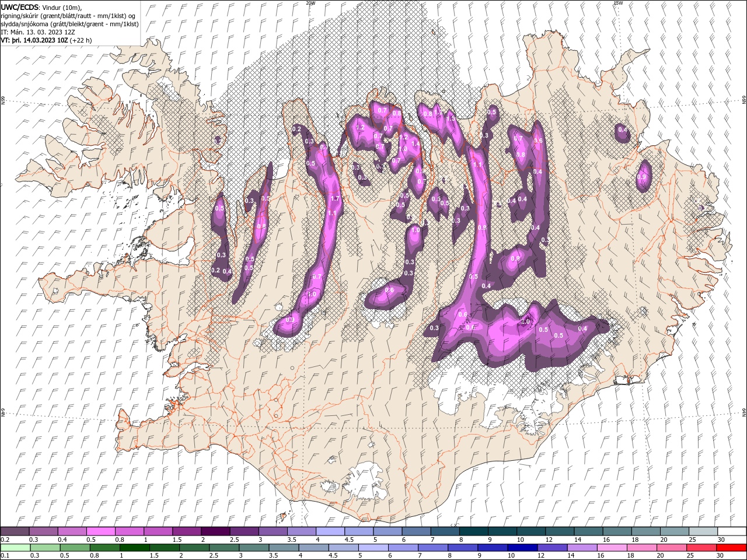747x560 pixels.
Task: Pick the purple 12 rain-scale swatch
Action: pyautogui.click(x=553, y=548)
